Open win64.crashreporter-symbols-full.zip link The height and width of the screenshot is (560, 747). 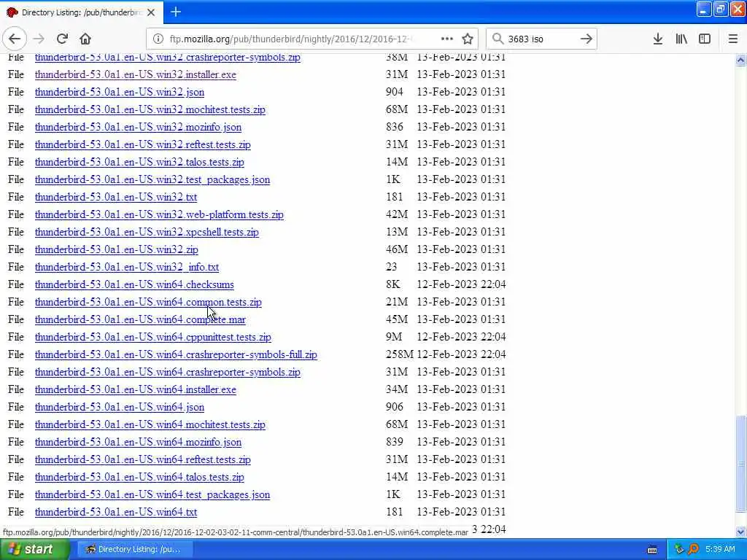click(x=176, y=355)
